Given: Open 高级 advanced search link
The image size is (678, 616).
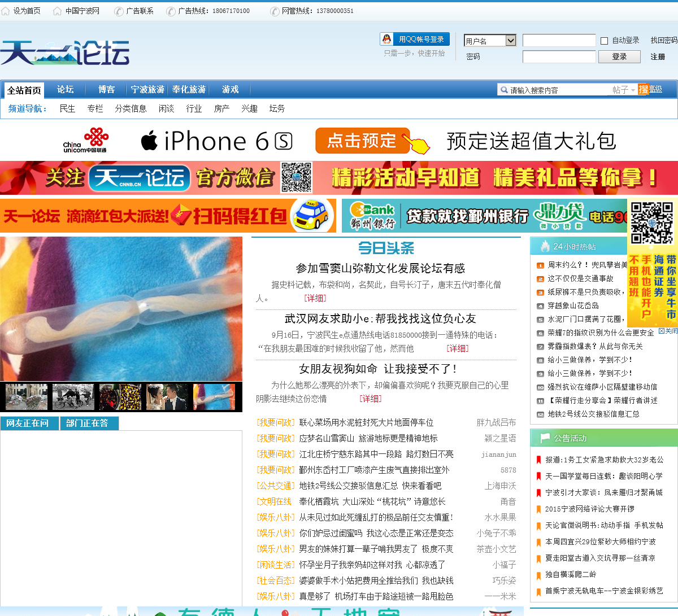Looking at the screenshot, I should pos(655,89).
